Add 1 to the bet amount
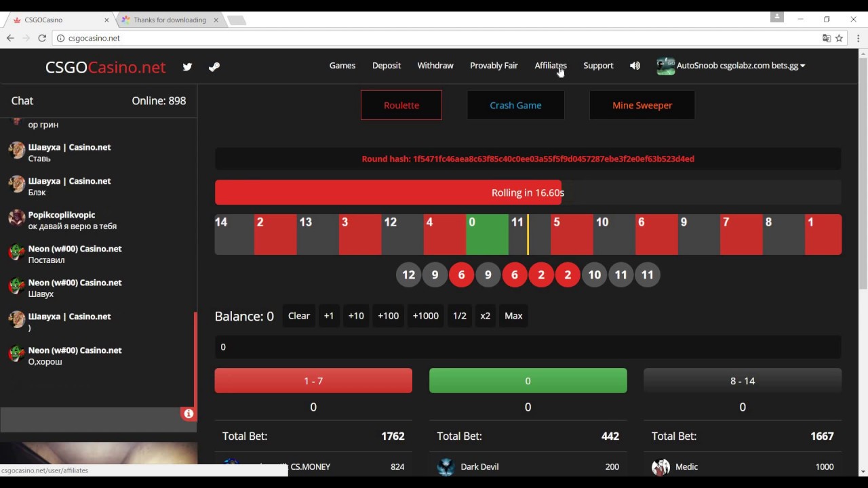Viewport: 868px width, 488px height. (329, 316)
